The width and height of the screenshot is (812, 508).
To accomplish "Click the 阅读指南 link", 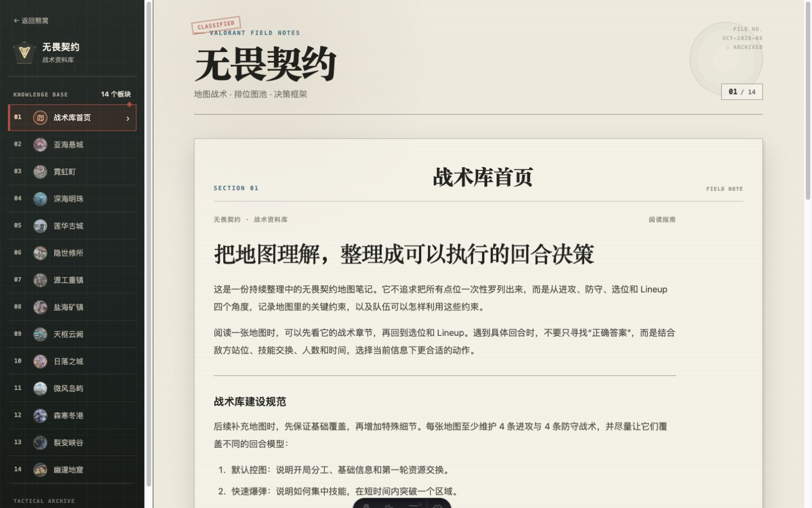I will [x=662, y=220].
